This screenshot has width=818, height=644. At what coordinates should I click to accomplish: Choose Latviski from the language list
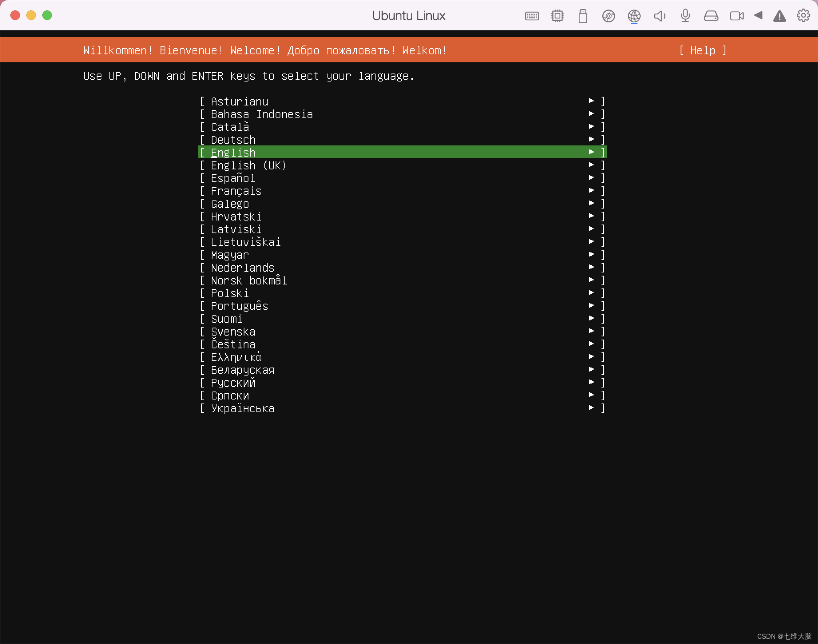coord(403,229)
